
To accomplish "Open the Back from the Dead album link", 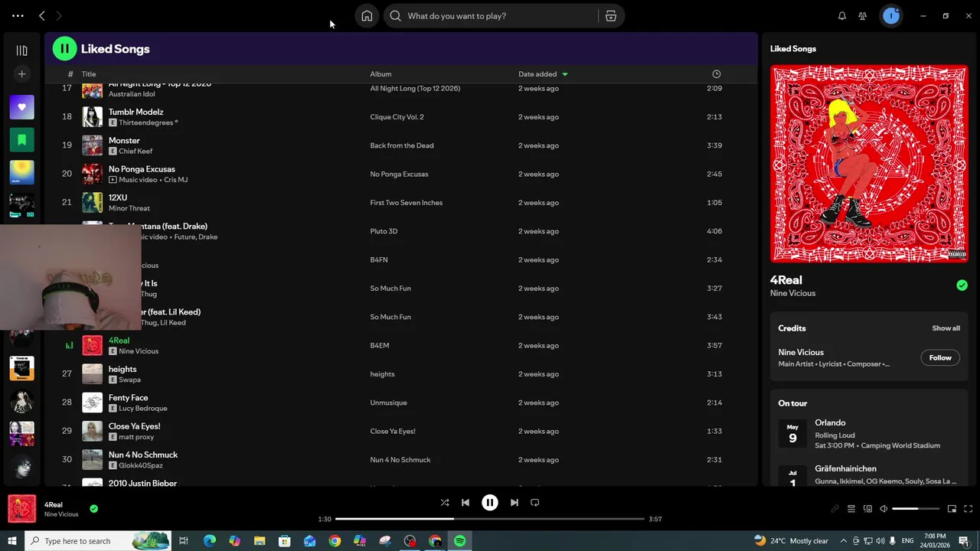I will [x=402, y=145].
